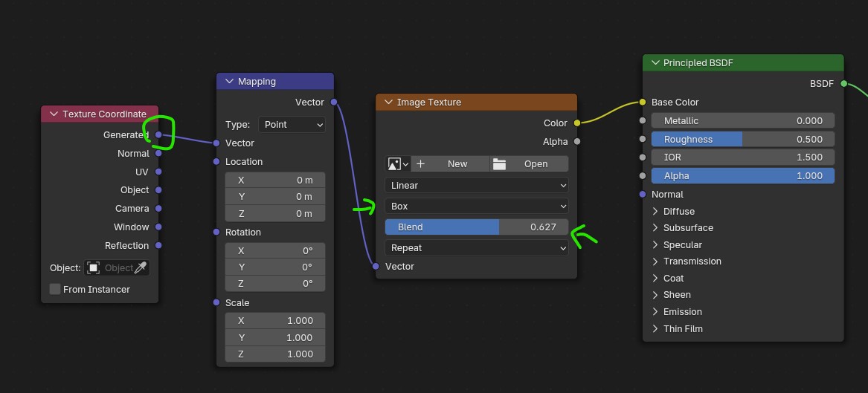Expand the Diffuse panel
Screen dimensions: 868x393
tap(655, 211)
